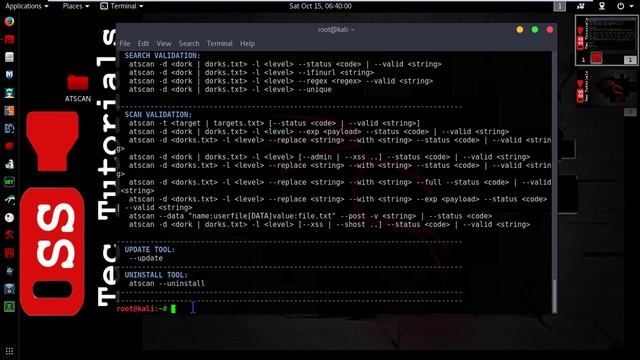Click the user status icon in top bar

pyautogui.click(x=602, y=6)
